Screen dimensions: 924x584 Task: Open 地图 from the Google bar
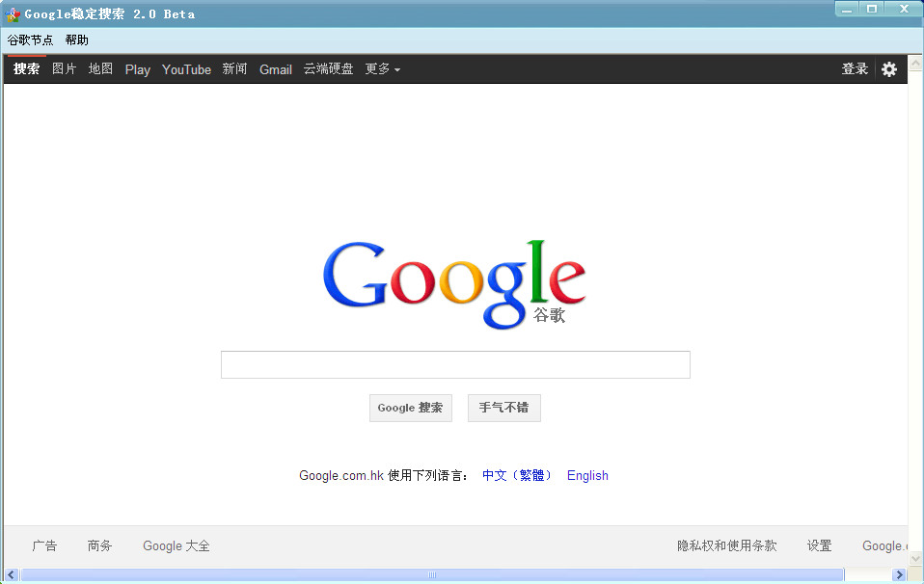100,68
